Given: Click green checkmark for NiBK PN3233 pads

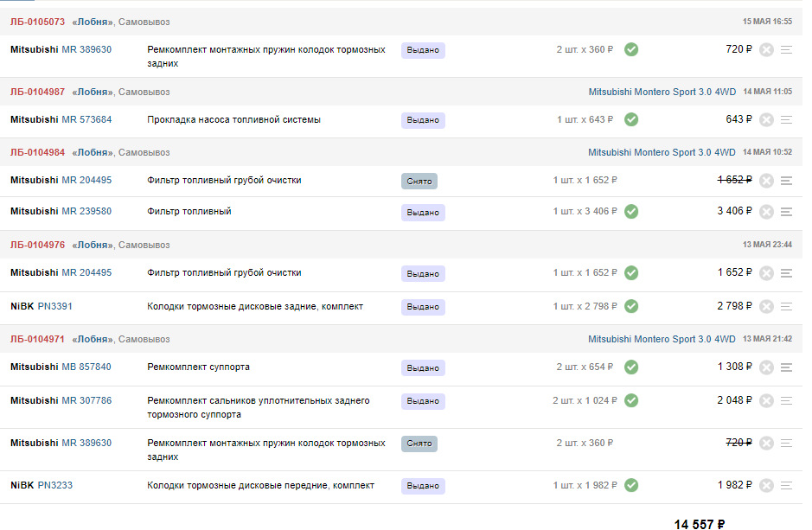Looking at the screenshot, I should click(x=631, y=485).
